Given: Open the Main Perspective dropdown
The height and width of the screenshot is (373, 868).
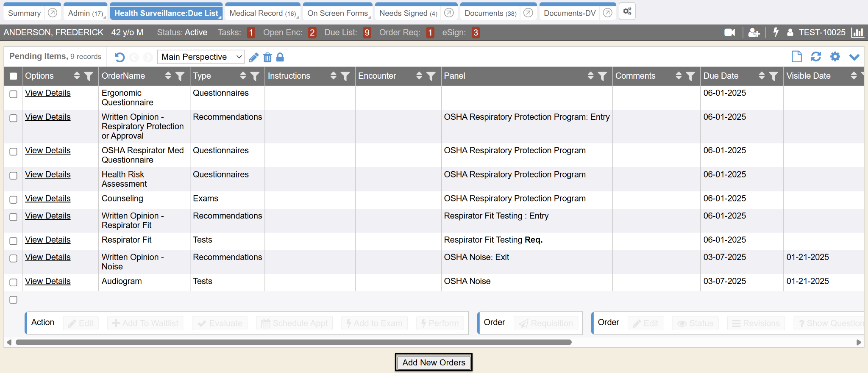Looking at the screenshot, I should [x=200, y=57].
